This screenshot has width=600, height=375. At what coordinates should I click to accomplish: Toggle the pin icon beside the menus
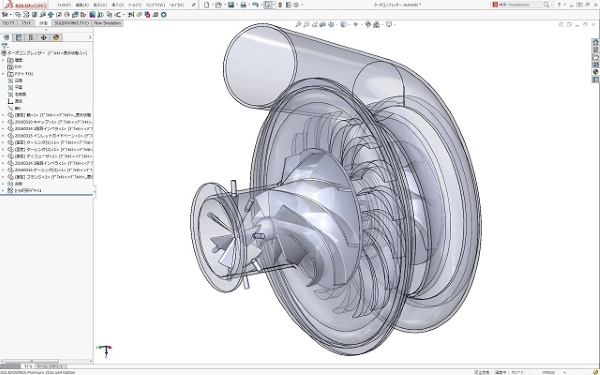[194, 5]
